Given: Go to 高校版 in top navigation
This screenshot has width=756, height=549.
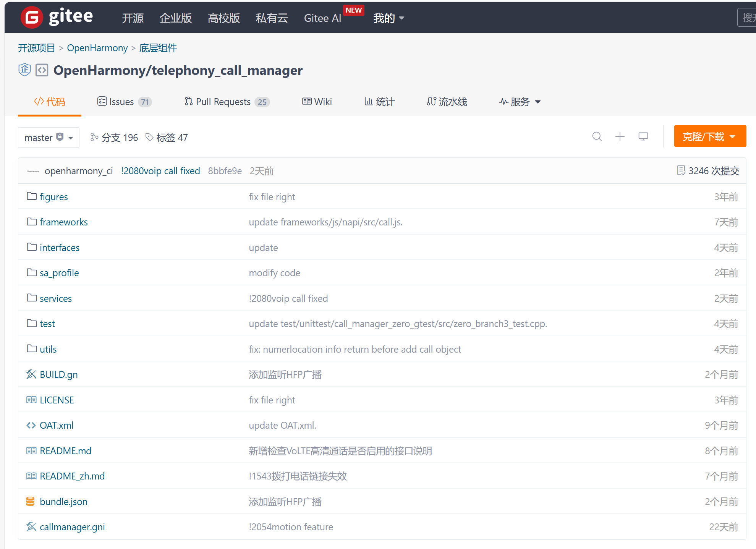Looking at the screenshot, I should (223, 18).
